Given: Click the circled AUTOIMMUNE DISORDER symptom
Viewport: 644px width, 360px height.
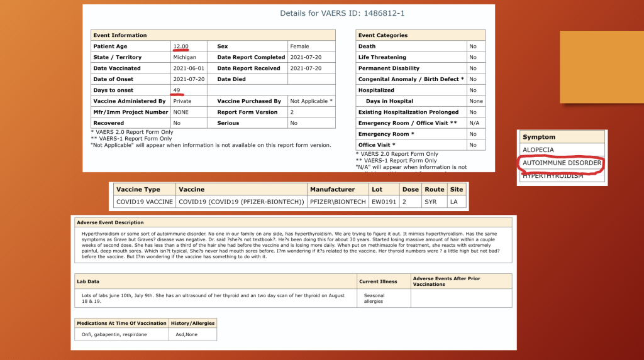Looking at the screenshot, I should click(x=562, y=163).
